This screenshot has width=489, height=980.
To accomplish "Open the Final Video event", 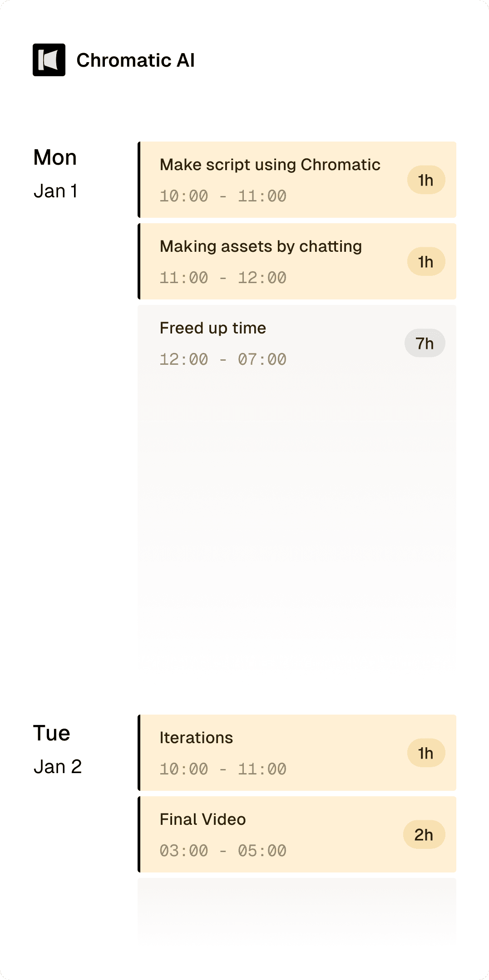I will point(203,819).
